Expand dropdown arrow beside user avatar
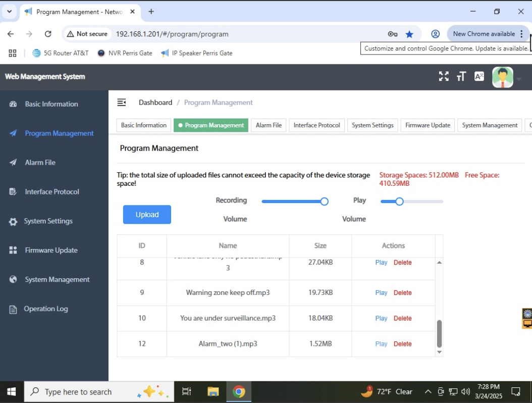 pos(518,79)
